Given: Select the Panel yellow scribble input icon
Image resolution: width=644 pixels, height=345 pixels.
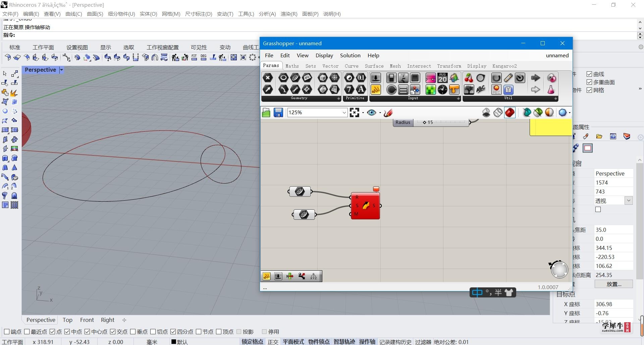Looking at the screenshot, I should (x=376, y=89).
